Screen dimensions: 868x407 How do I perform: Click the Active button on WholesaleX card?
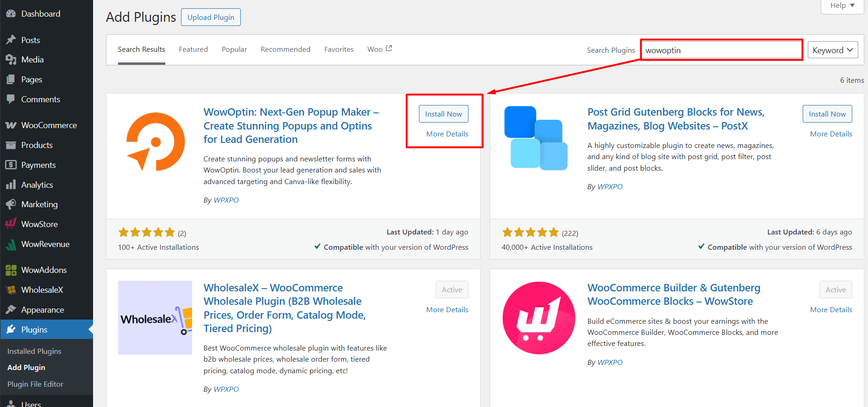pos(452,290)
